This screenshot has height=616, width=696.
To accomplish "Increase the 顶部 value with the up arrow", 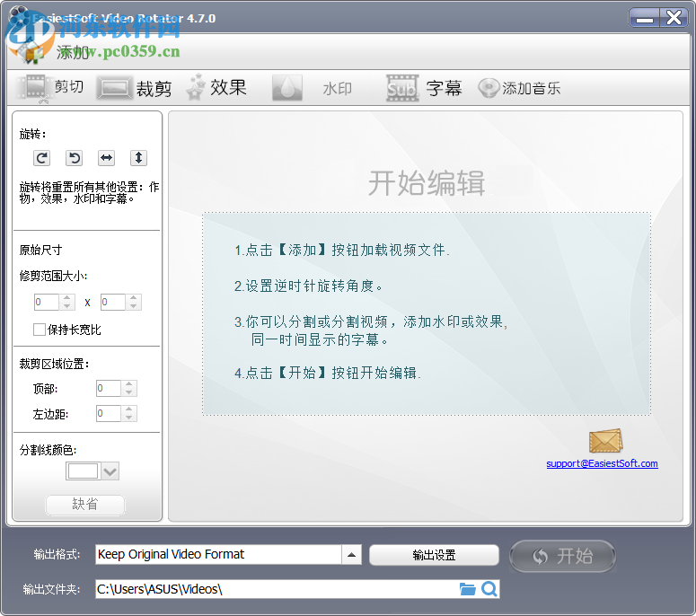I will (129, 384).
